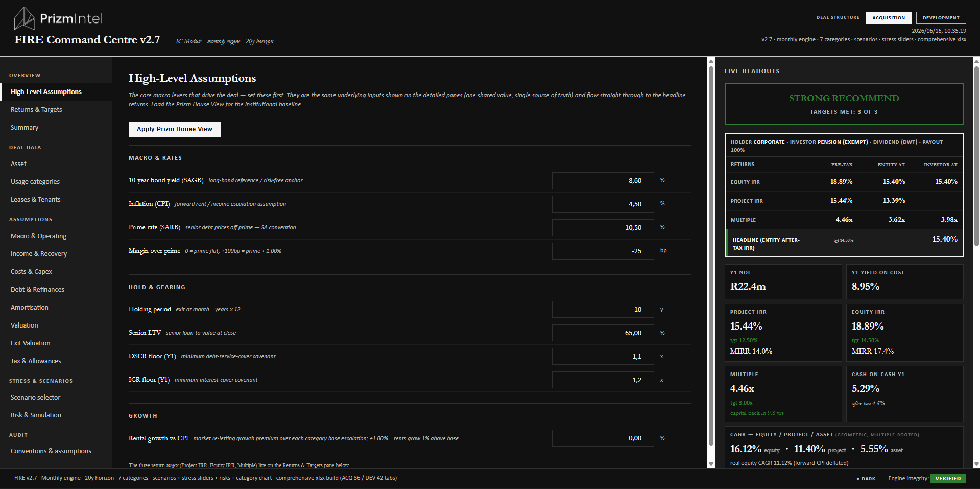Image resolution: width=980 pixels, height=489 pixels.
Task: Open Macro & Operating assumptions
Action: [x=56, y=236]
